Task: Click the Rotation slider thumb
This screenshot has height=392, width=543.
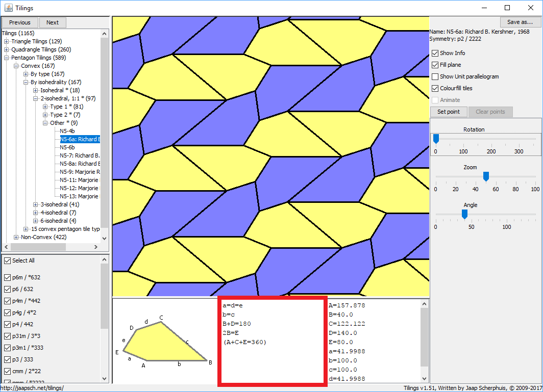Action: tap(436, 139)
